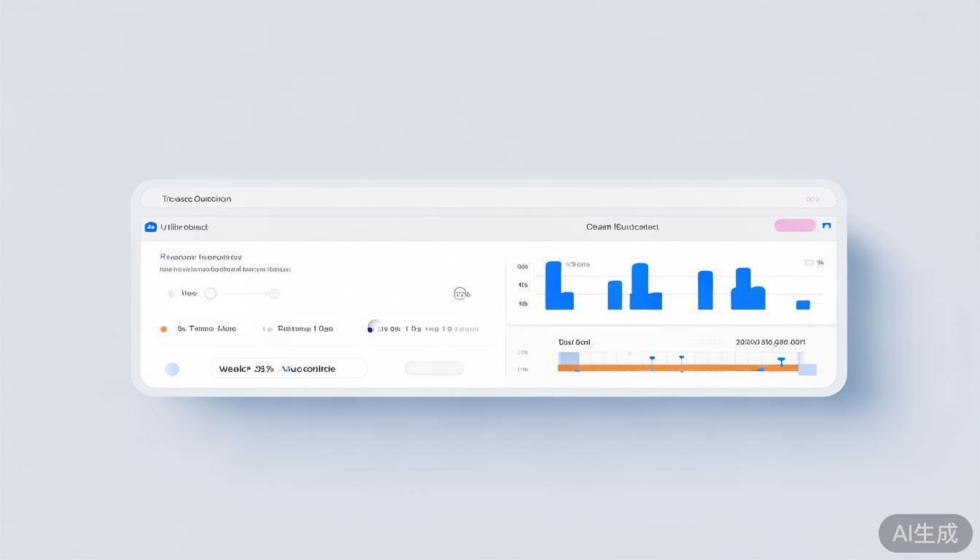Screen dimensions: 980x560
Task: Click the faint icon top-right of title bar
Action: tap(812, 199)
